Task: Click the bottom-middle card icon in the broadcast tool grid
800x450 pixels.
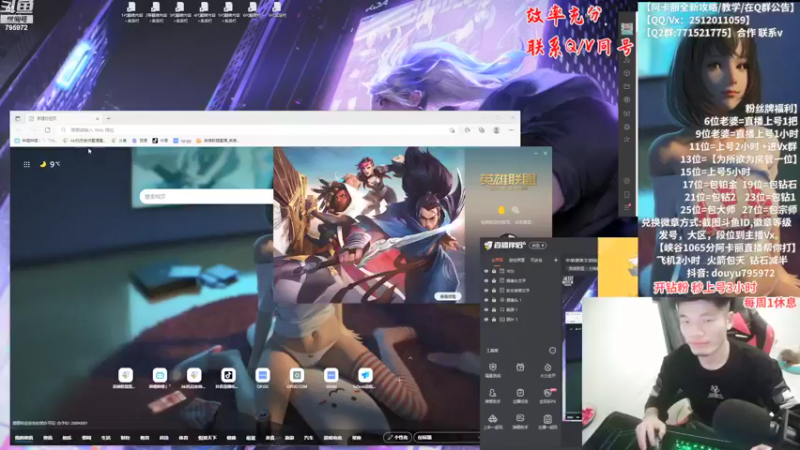Action: click(x=520, y=419)
